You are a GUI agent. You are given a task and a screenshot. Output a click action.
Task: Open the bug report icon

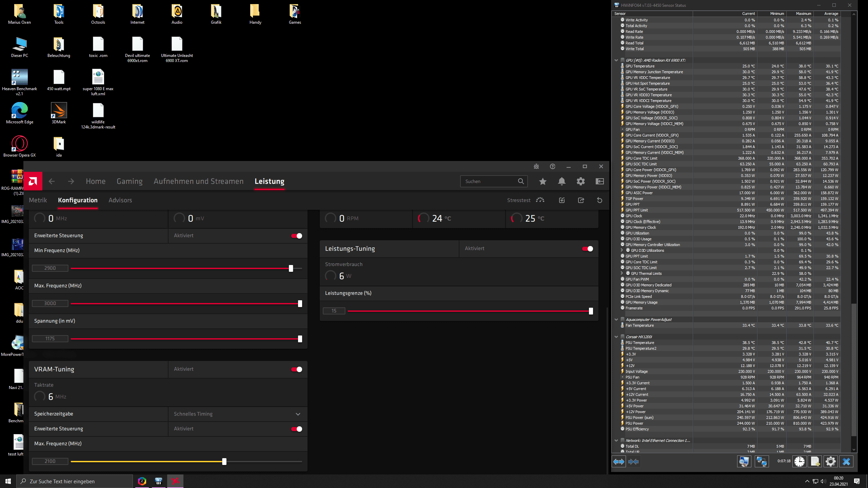click(536, 166)
